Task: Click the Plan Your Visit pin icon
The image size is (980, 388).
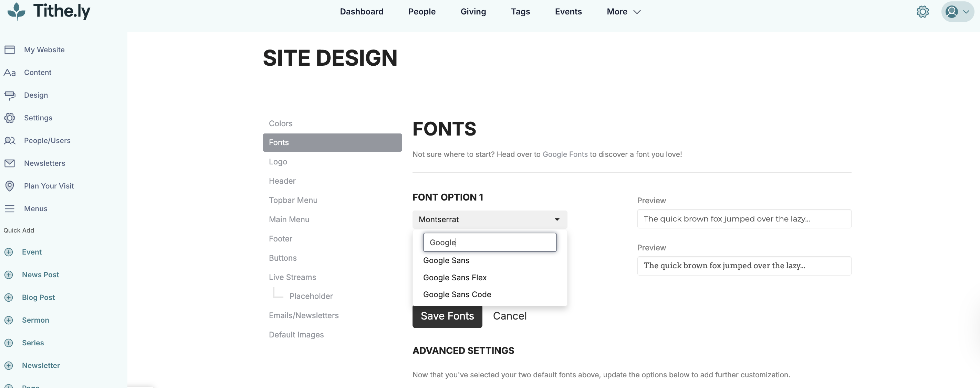Action: [10, 186]
